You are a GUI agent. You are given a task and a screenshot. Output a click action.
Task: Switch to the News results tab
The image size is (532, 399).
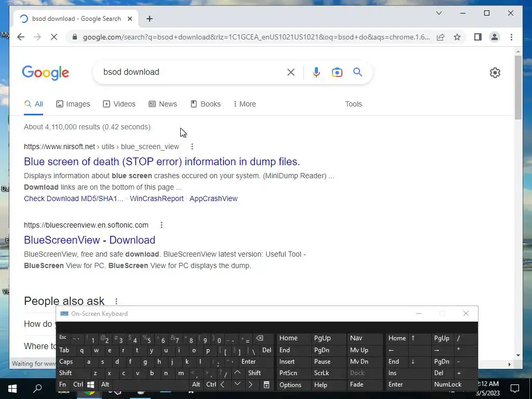tap(163, 104)
